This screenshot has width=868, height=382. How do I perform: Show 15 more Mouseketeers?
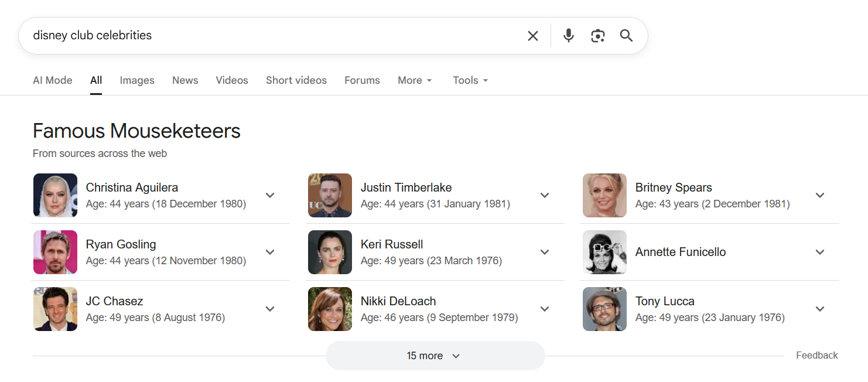tap(435, 356)
